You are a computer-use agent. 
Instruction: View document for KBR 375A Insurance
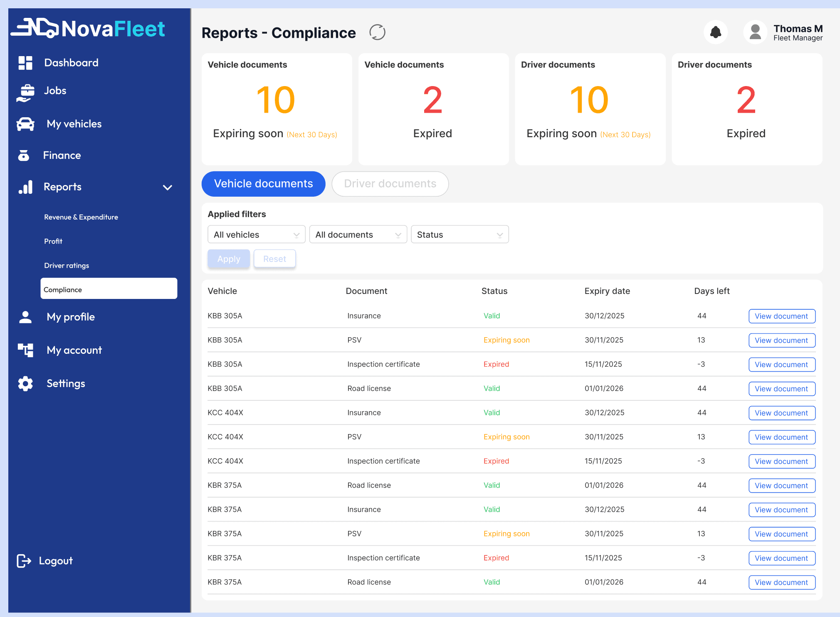pos(782,510)
